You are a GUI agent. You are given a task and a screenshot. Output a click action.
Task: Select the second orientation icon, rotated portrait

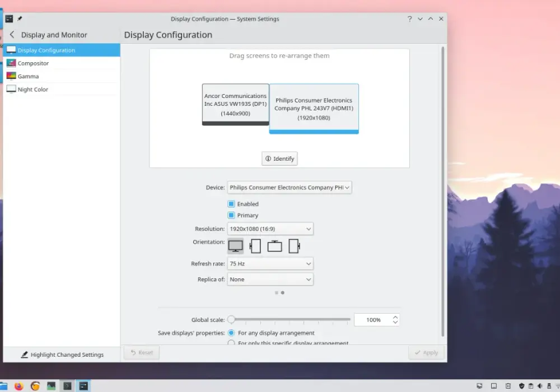[255, 246]
